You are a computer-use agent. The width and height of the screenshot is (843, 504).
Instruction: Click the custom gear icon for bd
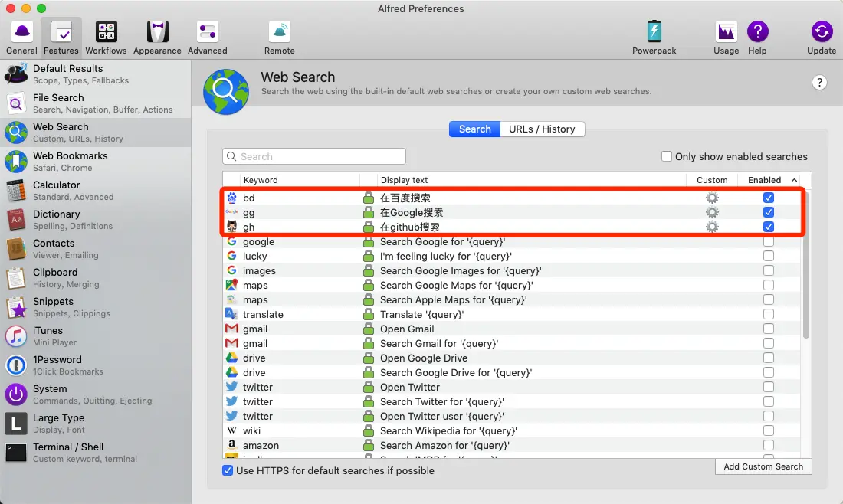coord(712,198)
